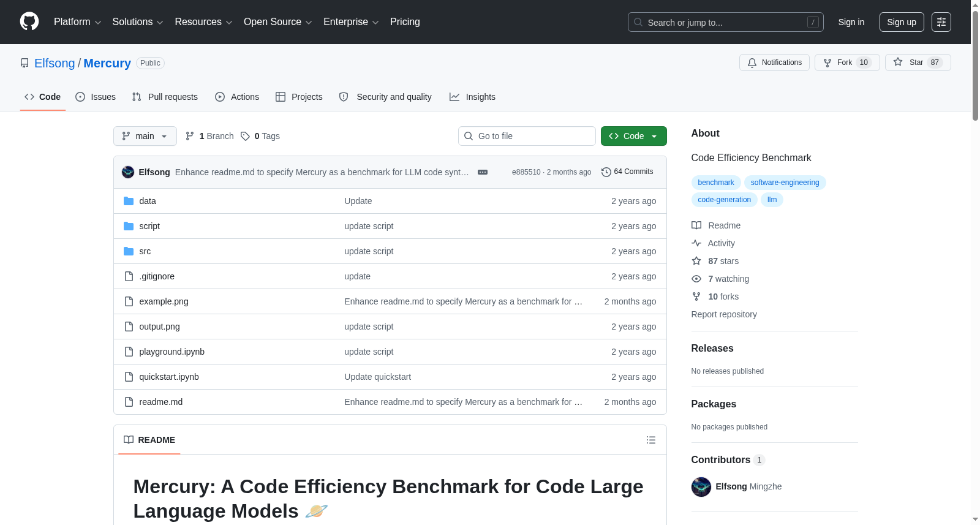The image size is (980, 525).
Task: Click the file icon next to .gitignore
Action: coord(129,276)
